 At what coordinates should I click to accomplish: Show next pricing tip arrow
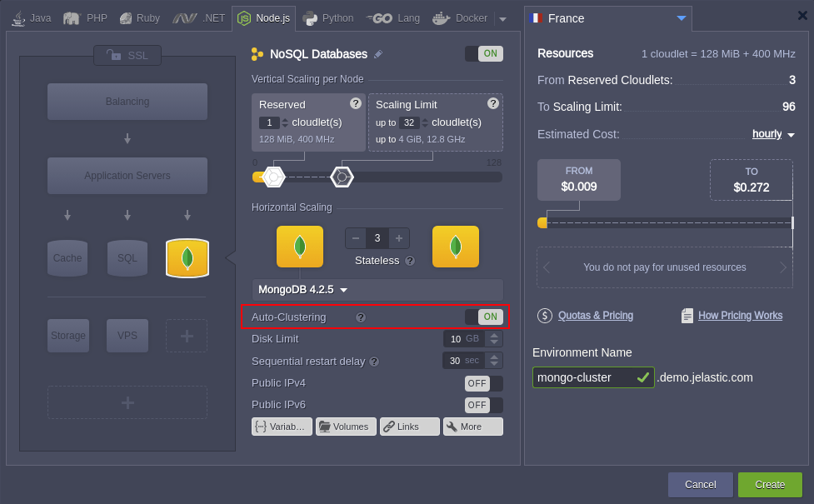click(x=783, y=267)
